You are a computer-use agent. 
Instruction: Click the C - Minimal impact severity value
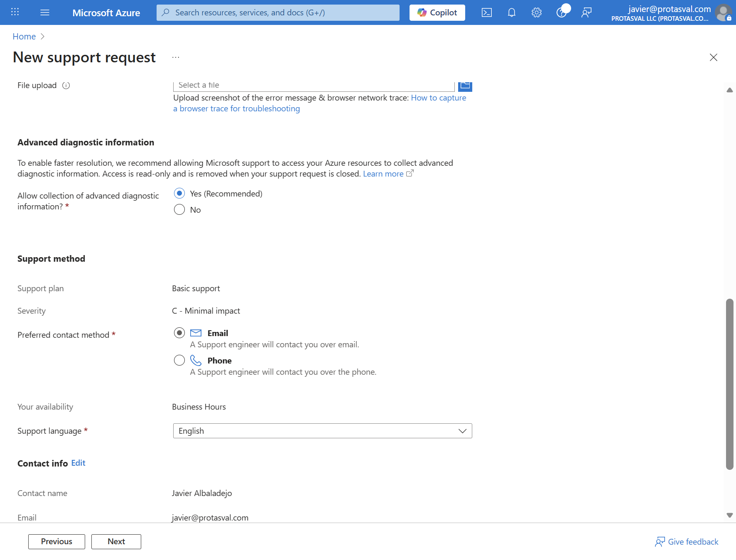tap(206, 311)
